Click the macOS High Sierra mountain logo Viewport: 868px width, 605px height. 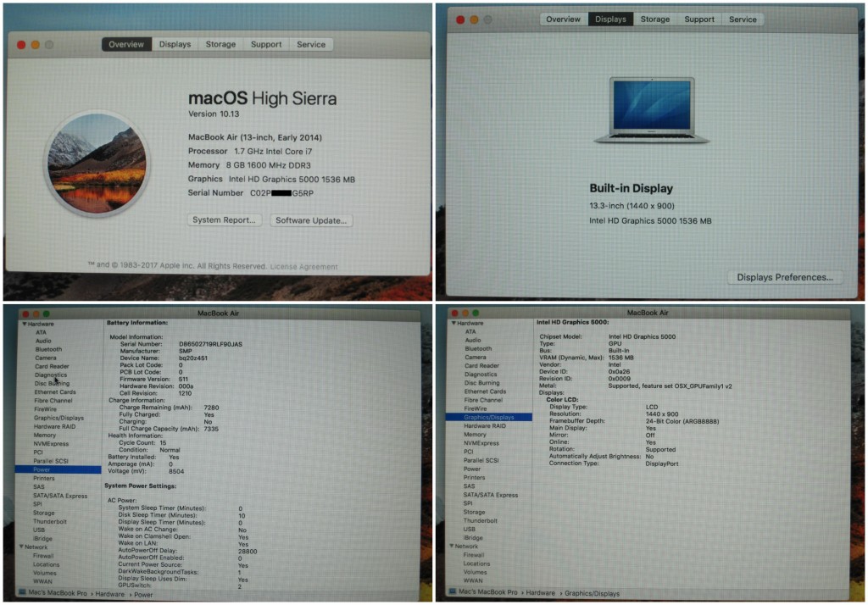[95, 164]
